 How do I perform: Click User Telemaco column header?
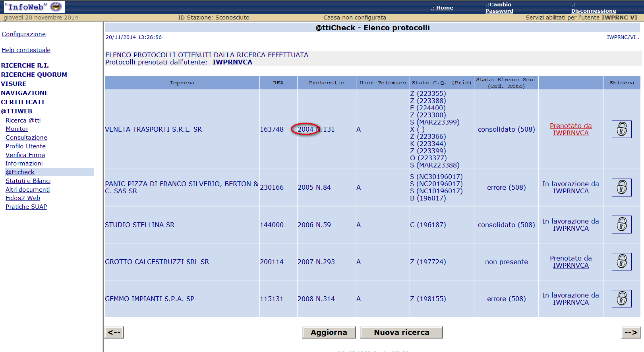point(383,83)
